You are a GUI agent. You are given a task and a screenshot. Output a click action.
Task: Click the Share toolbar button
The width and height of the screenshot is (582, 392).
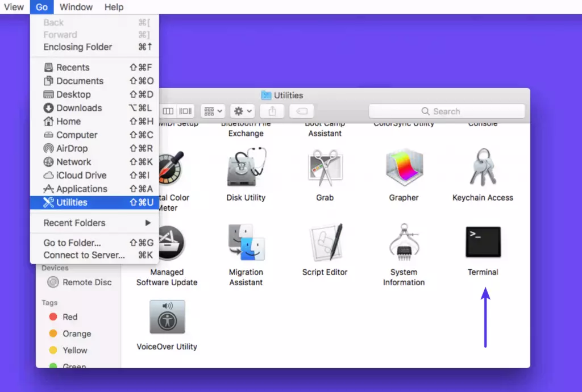pyautogui.click(x=272, y=111)
